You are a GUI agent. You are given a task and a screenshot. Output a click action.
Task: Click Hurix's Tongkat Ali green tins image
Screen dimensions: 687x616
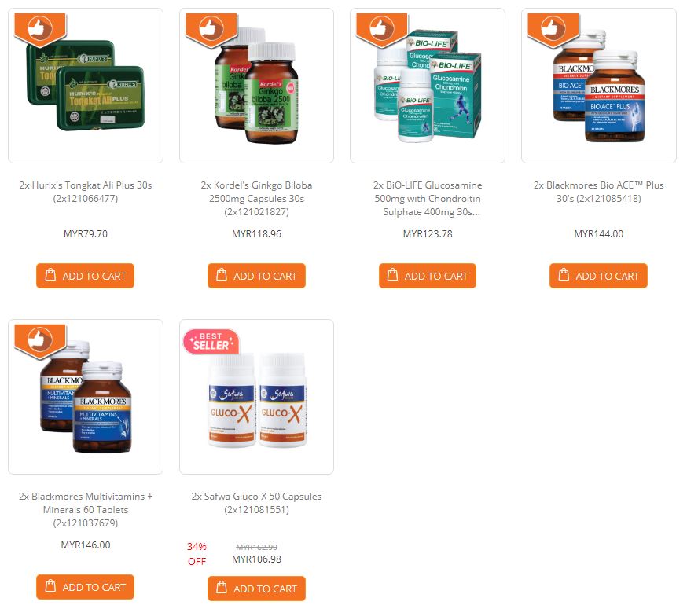pos(86,86)
